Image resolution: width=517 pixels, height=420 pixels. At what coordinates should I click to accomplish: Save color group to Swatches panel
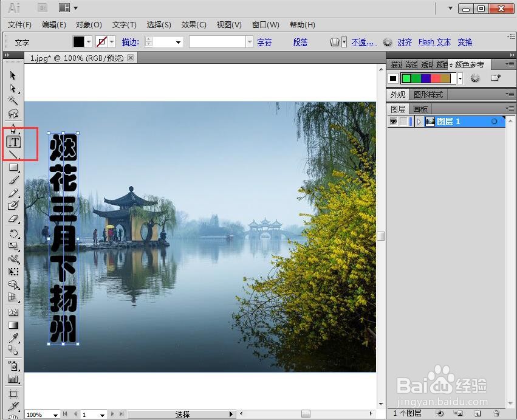(x=496, y=78)
